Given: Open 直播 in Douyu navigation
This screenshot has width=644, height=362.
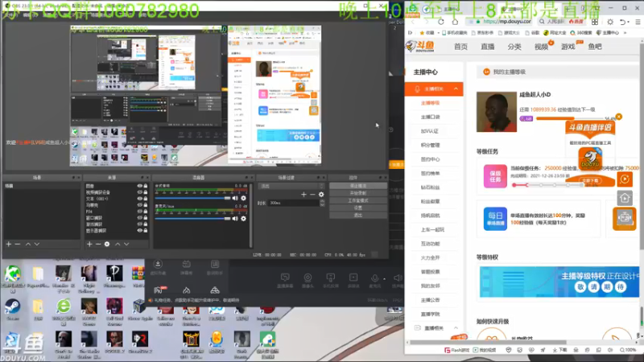Looking at the screenshot, I should click(x=488, y=47).
